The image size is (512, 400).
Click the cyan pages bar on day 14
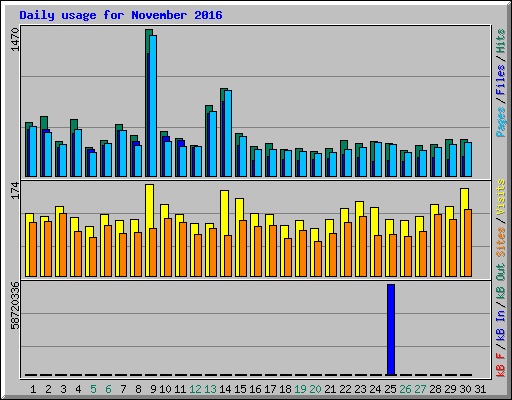click(228, 133)
